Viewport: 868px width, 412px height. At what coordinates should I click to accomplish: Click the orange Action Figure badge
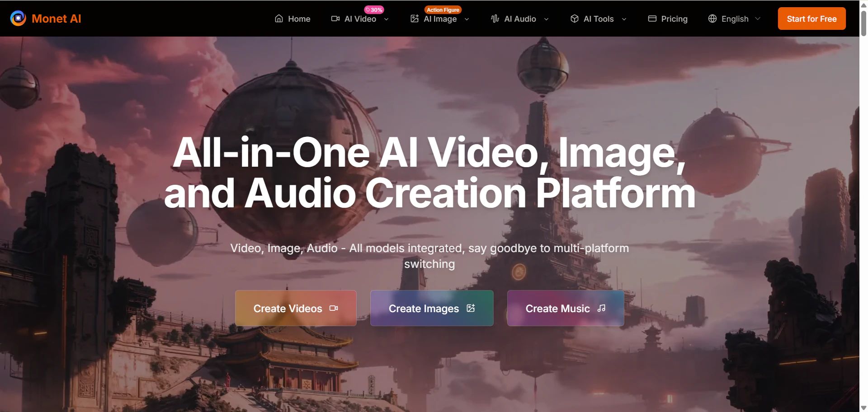[x=443, y=10]
